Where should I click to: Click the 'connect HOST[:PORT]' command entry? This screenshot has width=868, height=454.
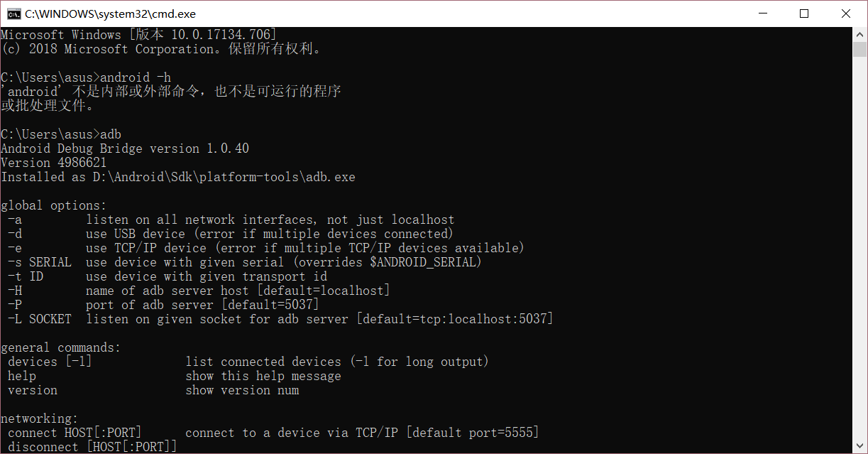pyautogui.click(x=75, y=433)
